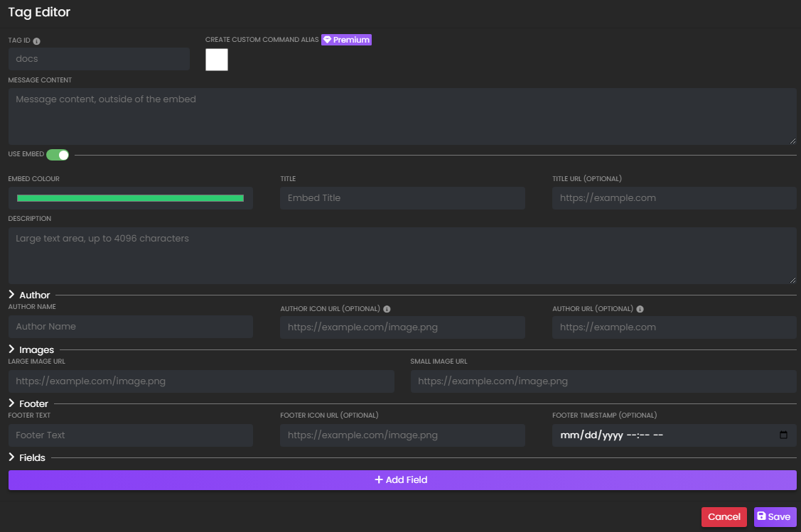Click the Add Field button
The image size is (801, 532).
point(402,479)
